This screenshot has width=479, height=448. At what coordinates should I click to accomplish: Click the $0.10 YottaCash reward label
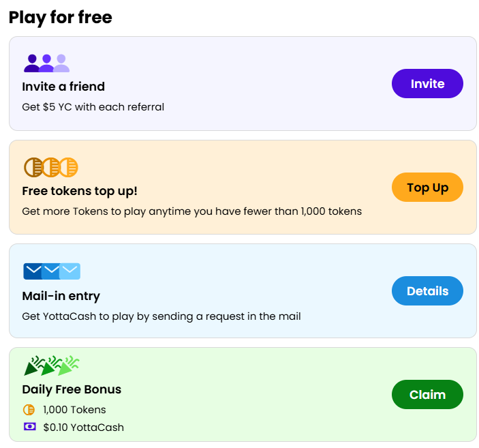coord(83,428)
